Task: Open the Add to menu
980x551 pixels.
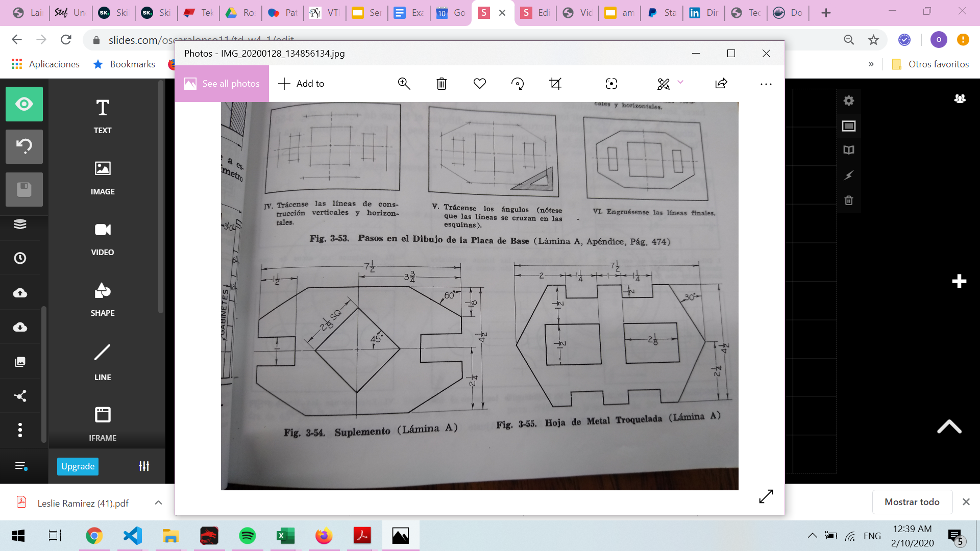Action: tap(301, 84)
